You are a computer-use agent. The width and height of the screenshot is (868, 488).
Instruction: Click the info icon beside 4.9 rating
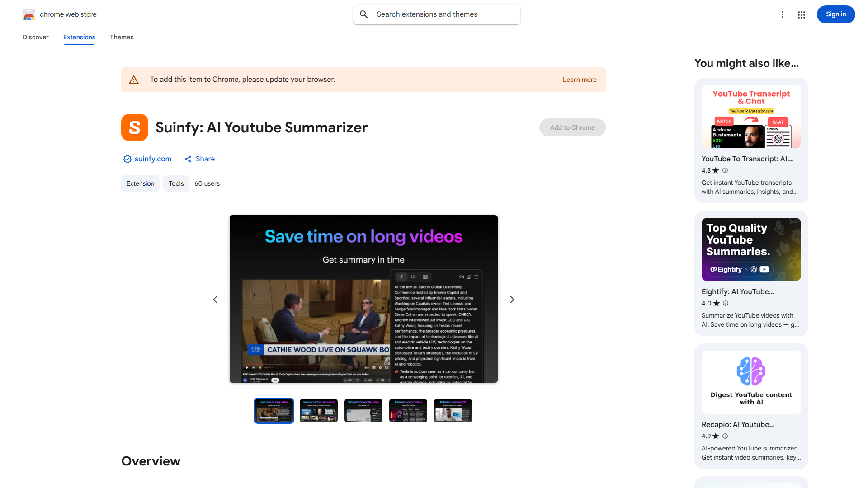(x=725, y=436)
